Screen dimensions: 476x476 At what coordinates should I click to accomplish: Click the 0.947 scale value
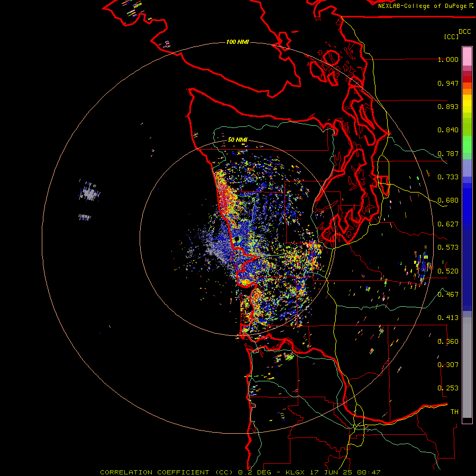coord(448,83)
